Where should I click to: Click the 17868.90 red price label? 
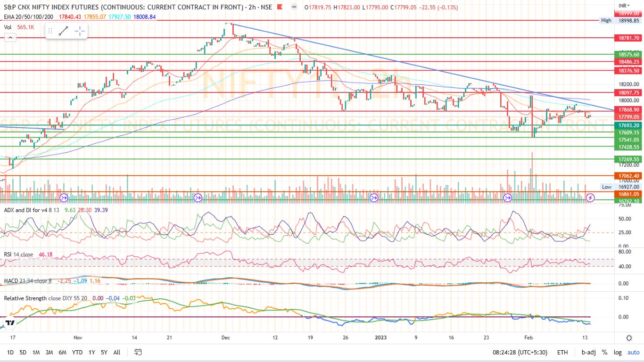pyautogui.click(x=628, y=109)
